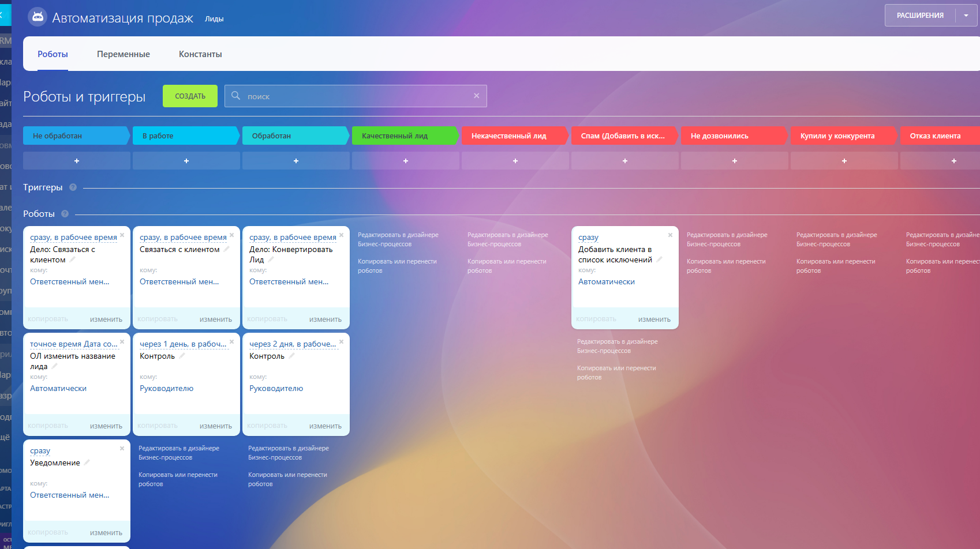Open the через 1 день delay setting

click(x=183, y=344)
